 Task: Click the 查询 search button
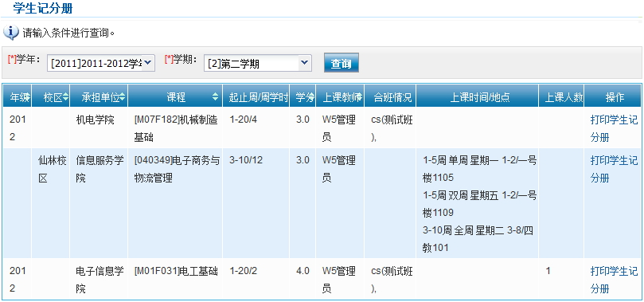click(x=342, y=63)
